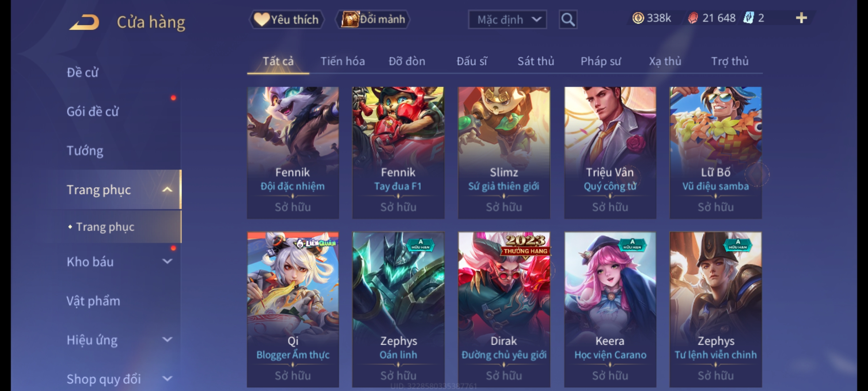Collapse the Trang phục sidebar section
This screenshot has width=868, height=391.
click(167, 190)
